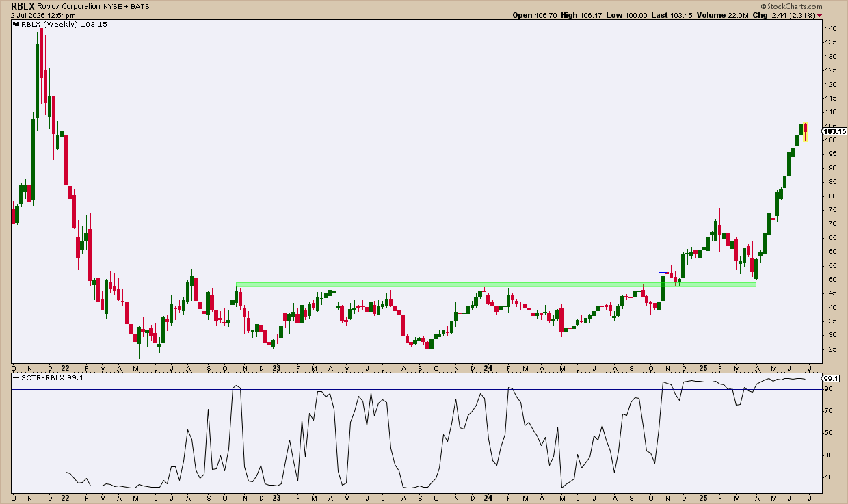Click the 140 label on the price axis
The width and height of the screenshot is (848, 504).
pyautogui.click(x=830, y=29)
